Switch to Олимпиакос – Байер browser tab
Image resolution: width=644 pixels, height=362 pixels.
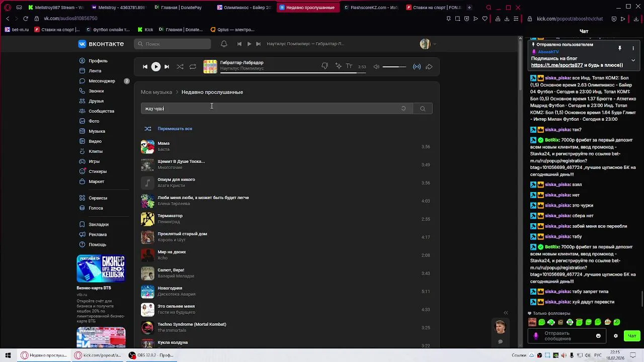(x=244, y=8)
